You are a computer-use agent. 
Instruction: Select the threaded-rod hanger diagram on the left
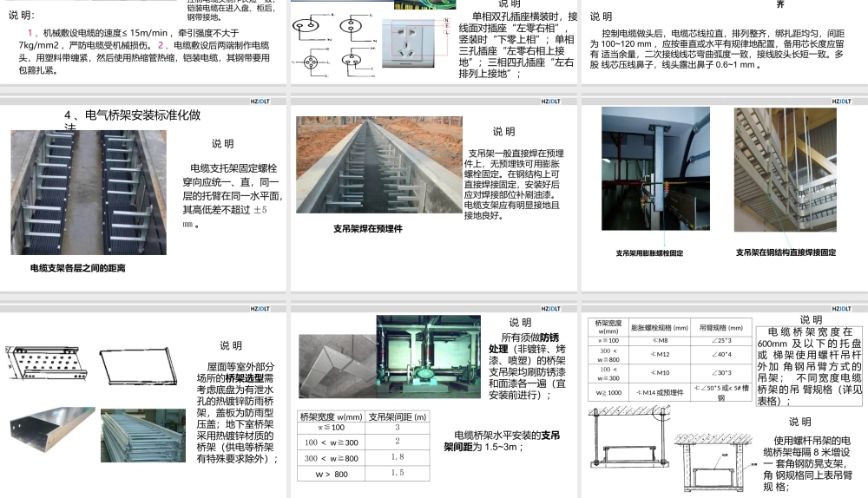pos(628,437)
